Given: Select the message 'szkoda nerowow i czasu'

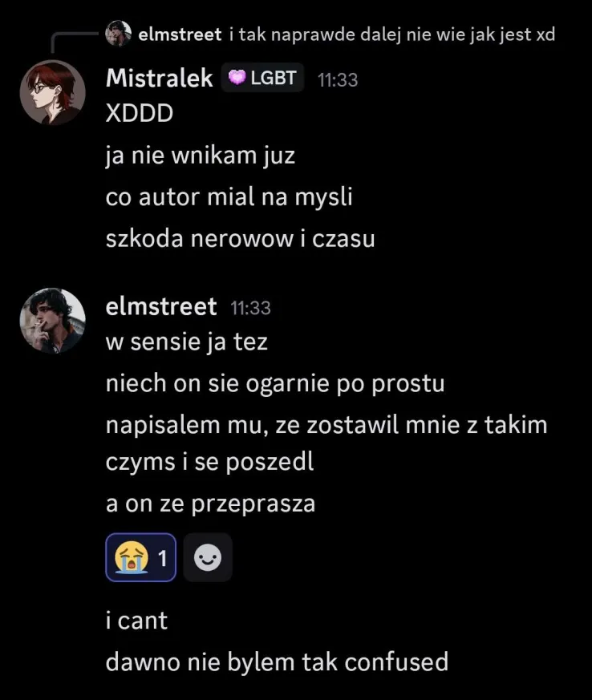Looking at the screenshot, I should click(x=240, y=238).
